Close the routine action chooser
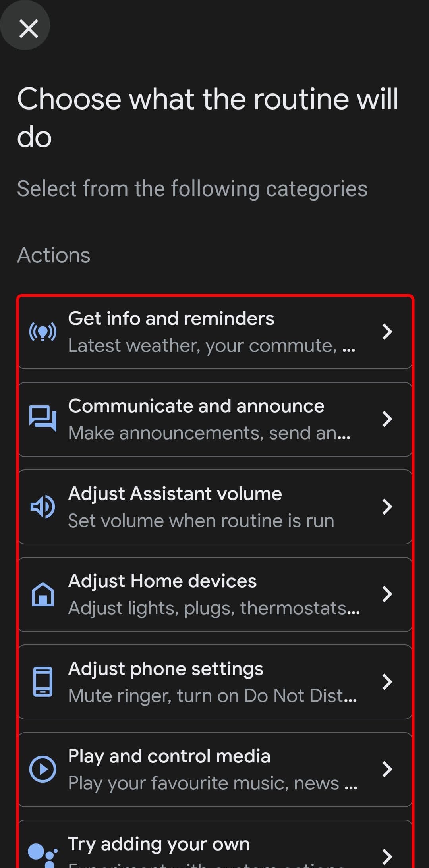 (29, 29)
